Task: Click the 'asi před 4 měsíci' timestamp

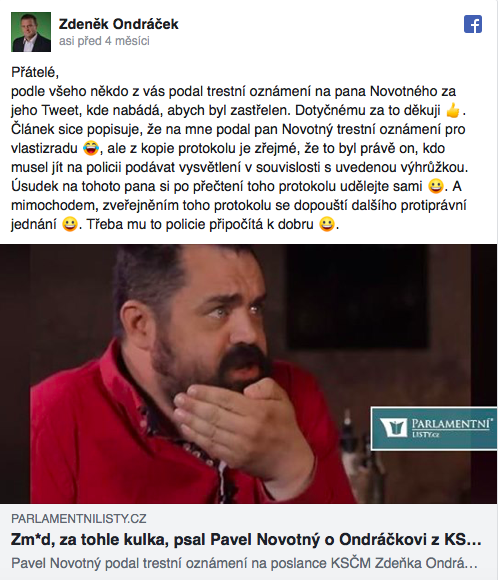Action: pos(104,41)
